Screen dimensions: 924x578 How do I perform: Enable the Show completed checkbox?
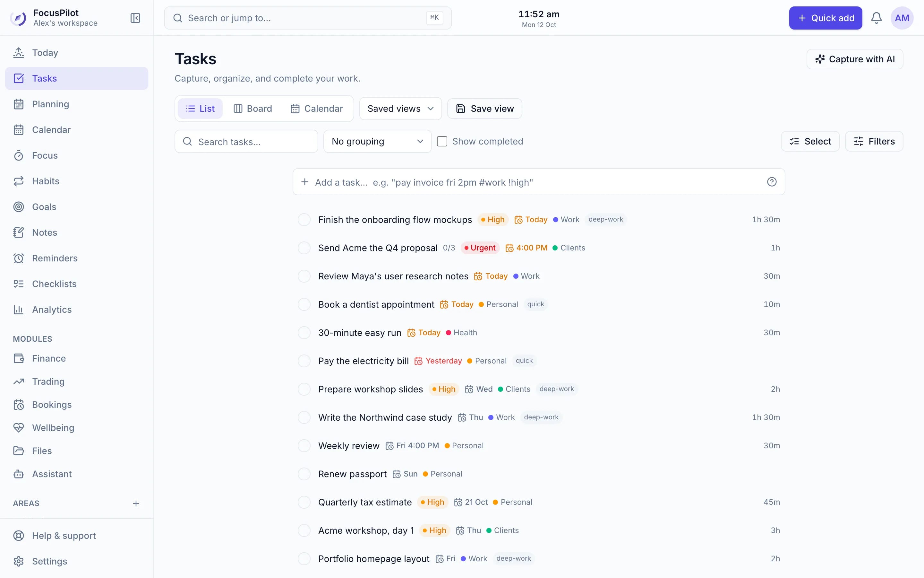pos(442,141)
